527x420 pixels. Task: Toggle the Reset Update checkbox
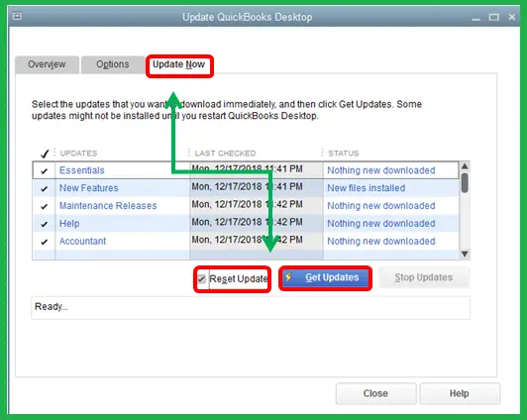pos(202,278)
